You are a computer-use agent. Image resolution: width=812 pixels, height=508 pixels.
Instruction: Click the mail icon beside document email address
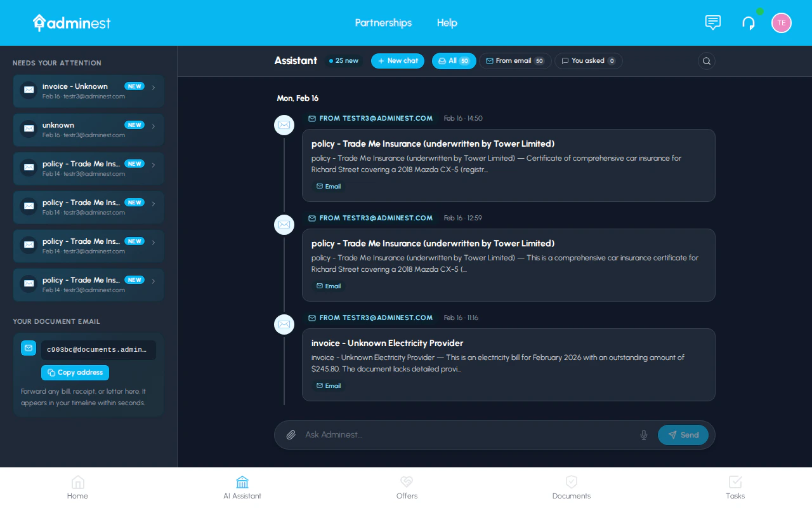(29, 348)
